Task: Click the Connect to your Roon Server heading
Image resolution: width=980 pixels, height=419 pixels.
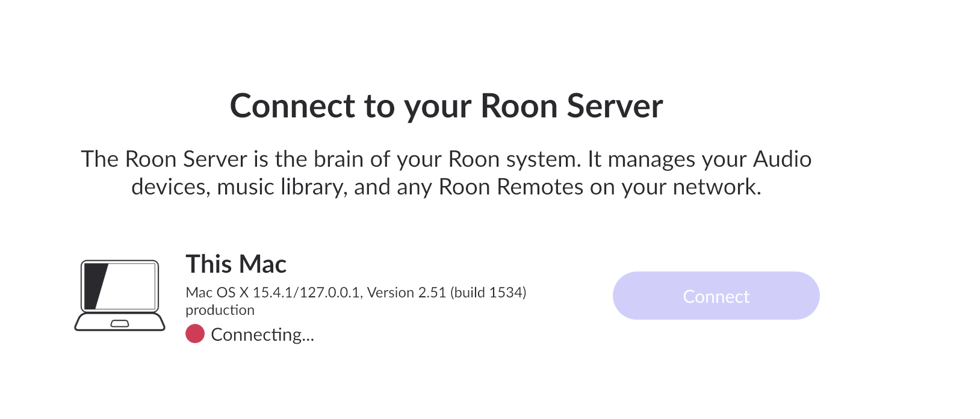Action: pos(446,106)
